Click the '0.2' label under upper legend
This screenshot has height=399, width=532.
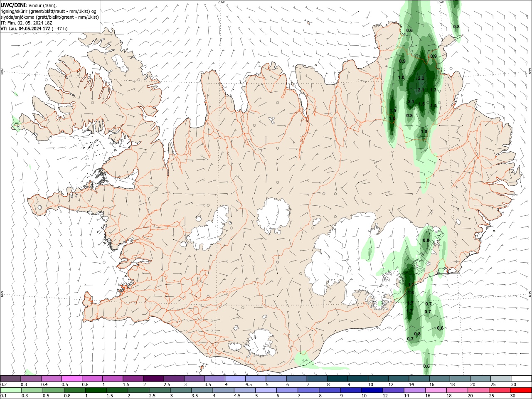(x=4, y=384)
